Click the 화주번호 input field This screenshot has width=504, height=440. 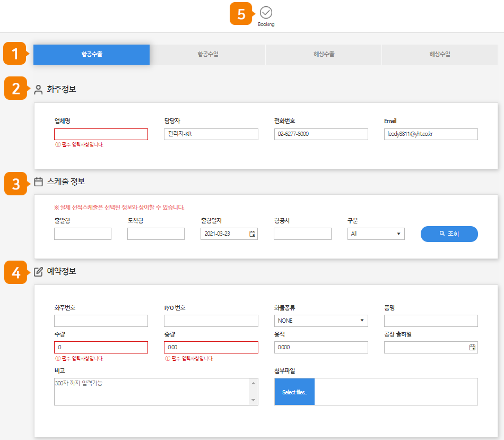pos(101,321)
